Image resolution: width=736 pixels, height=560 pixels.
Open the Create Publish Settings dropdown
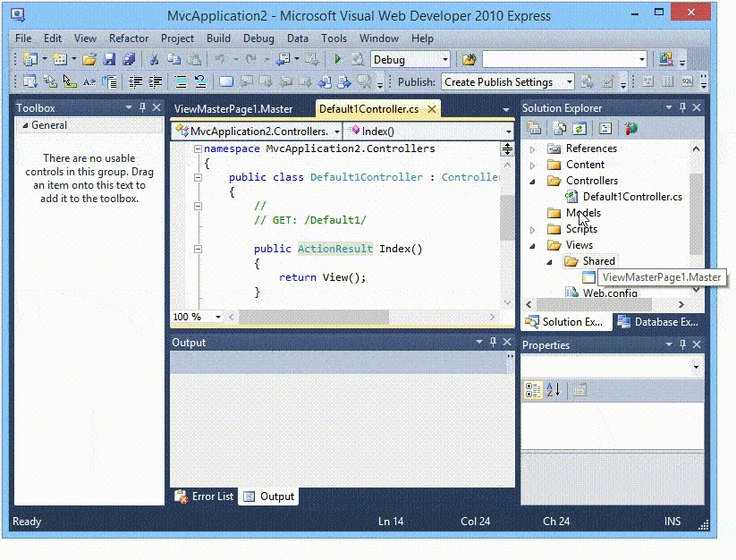pyautogui.click(x=569, y=82)
